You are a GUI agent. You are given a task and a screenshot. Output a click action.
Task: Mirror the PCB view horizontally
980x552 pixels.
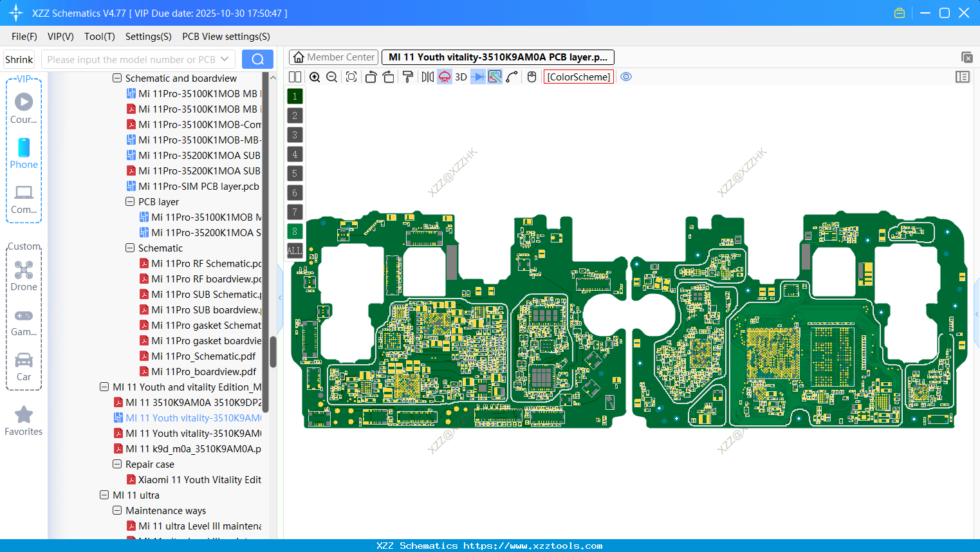427,77
